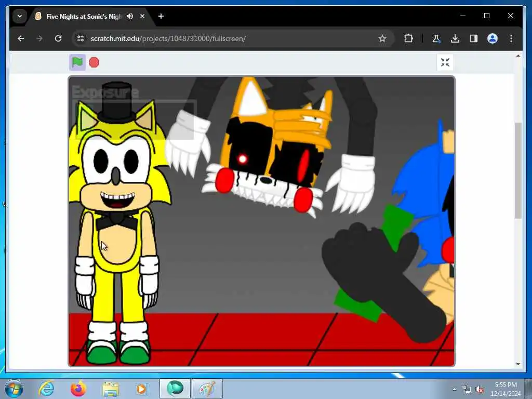Image resolution: width=532 pixels, height=399 pixels.
Task: Close the browser window
Action: (x=511, y=16)
